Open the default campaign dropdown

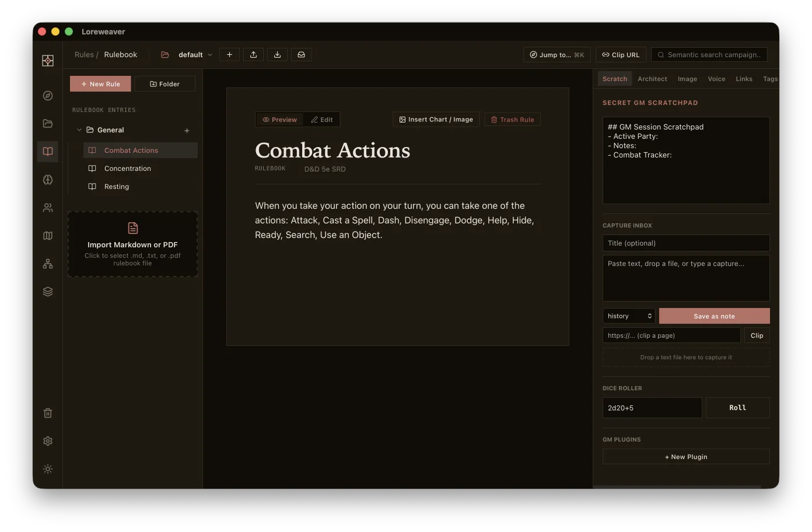tap(195, 55)
